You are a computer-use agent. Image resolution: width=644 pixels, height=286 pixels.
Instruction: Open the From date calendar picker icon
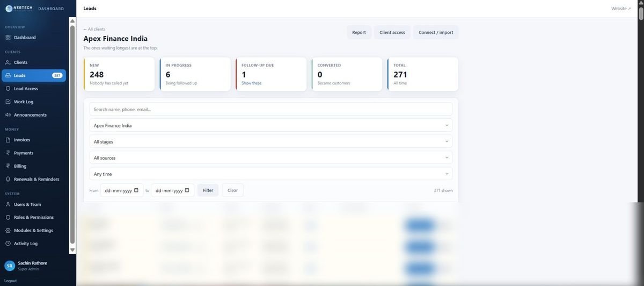pos(136,190)
